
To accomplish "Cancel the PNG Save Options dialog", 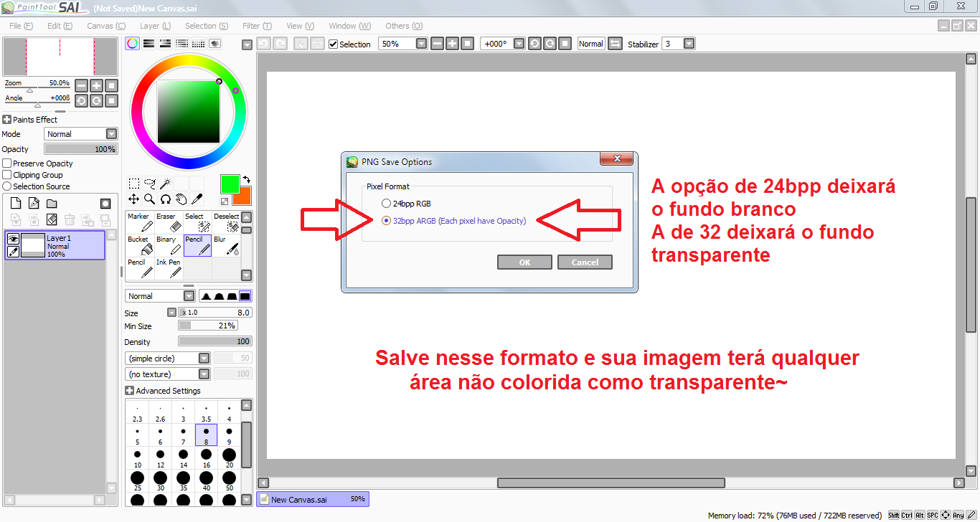I will click(585, 262).
